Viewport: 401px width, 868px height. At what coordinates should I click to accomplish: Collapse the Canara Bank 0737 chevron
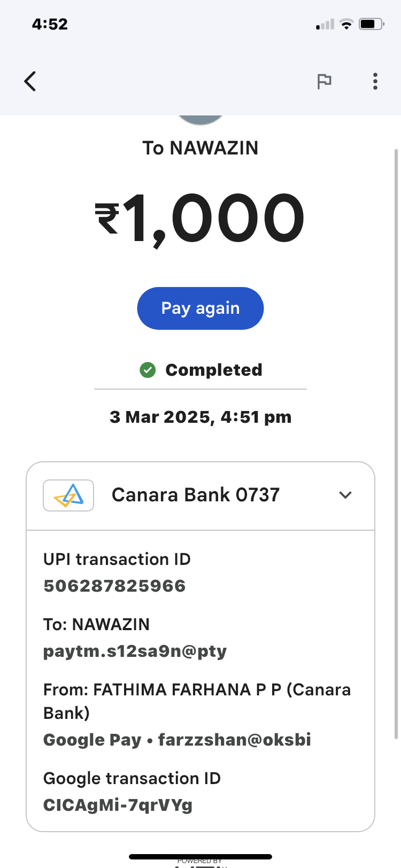[345, 495]
